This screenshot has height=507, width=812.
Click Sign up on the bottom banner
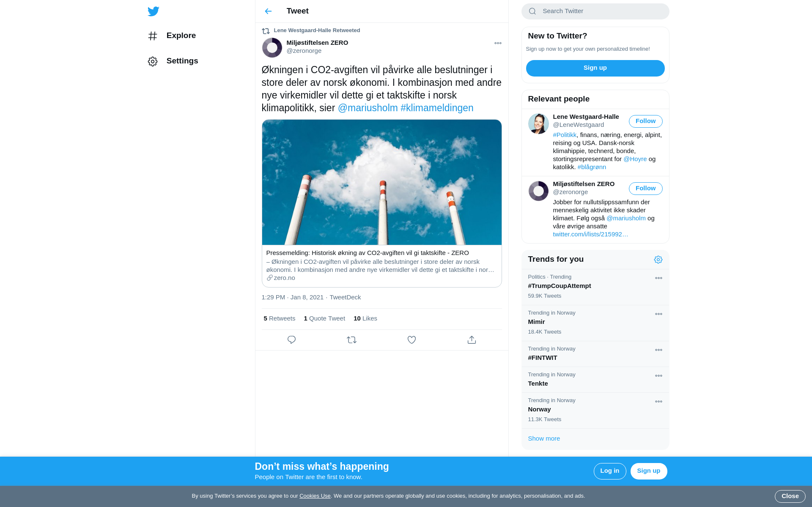click(x=648, y=471)
